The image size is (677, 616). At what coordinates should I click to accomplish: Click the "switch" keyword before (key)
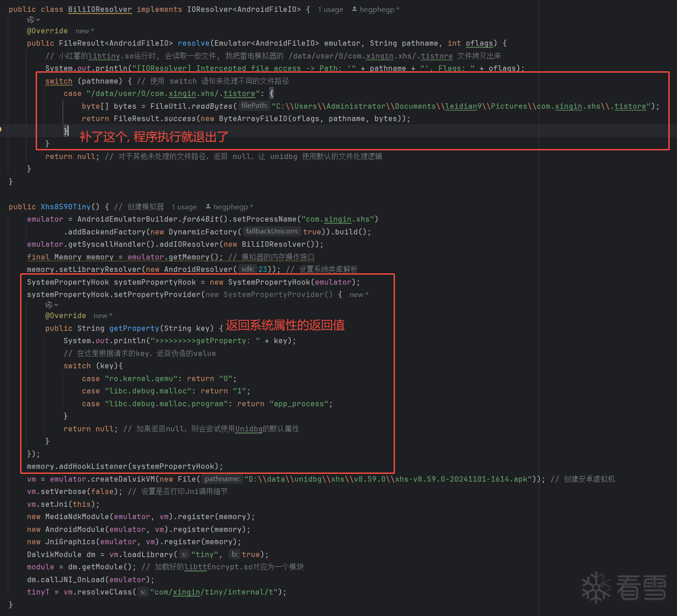77,366
